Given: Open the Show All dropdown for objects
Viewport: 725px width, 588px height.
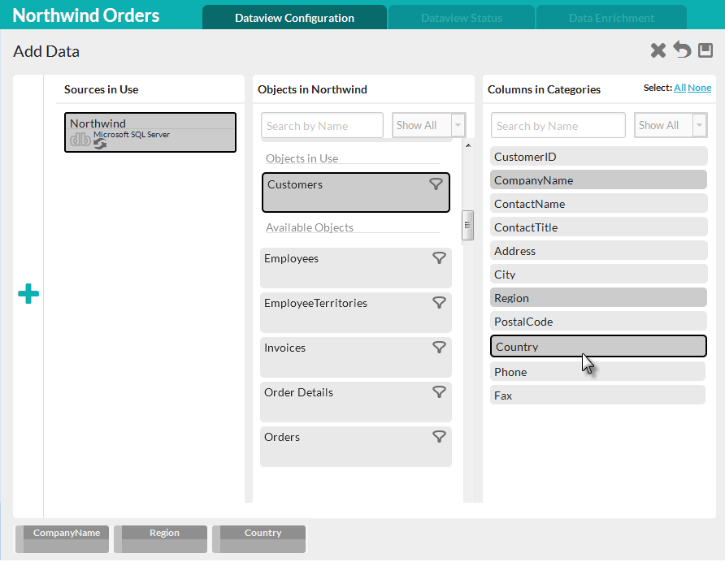Looking at the screenshot, I should (x=428, y=125).
